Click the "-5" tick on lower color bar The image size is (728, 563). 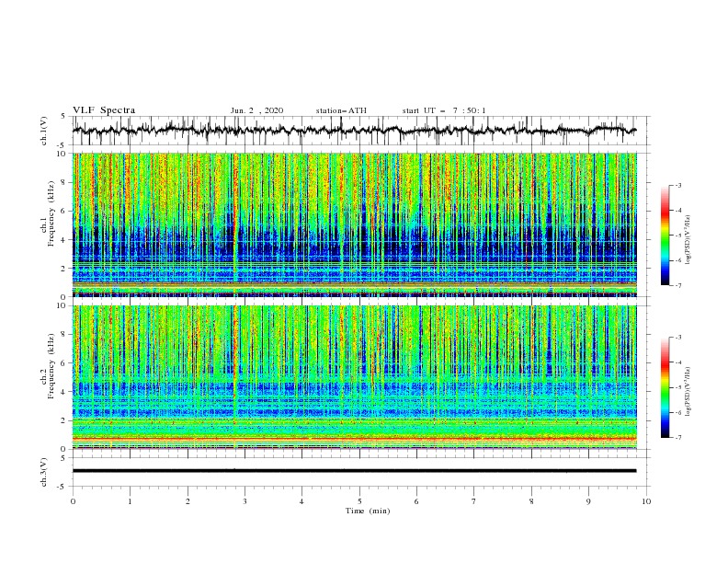[x=677, y=387]
